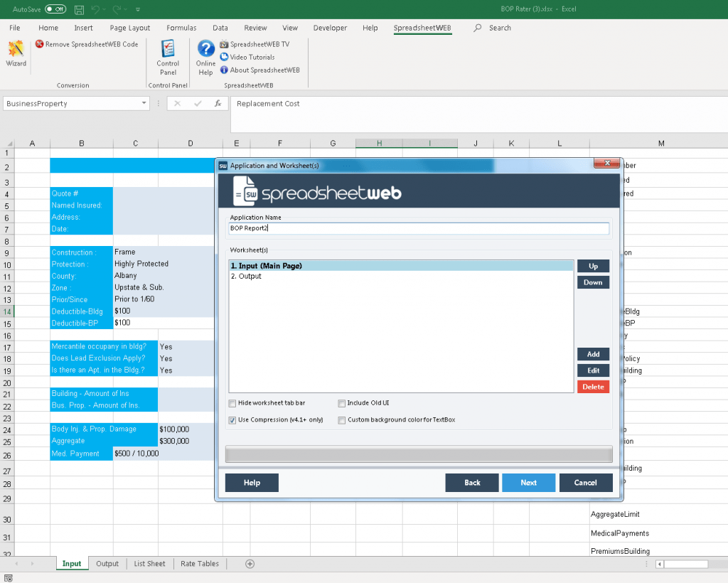Move the worksheet Up
Screen dimensions: 728x583
click(x=594, y=266)
